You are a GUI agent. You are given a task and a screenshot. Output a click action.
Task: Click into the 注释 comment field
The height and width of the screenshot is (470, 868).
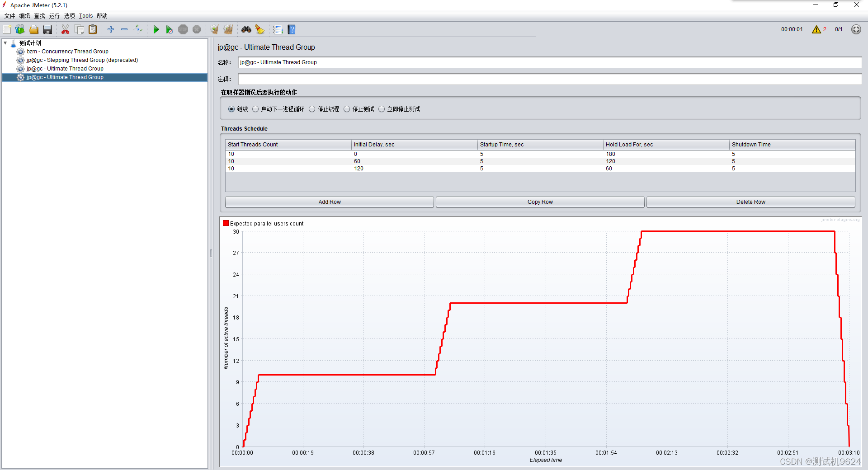550,79
